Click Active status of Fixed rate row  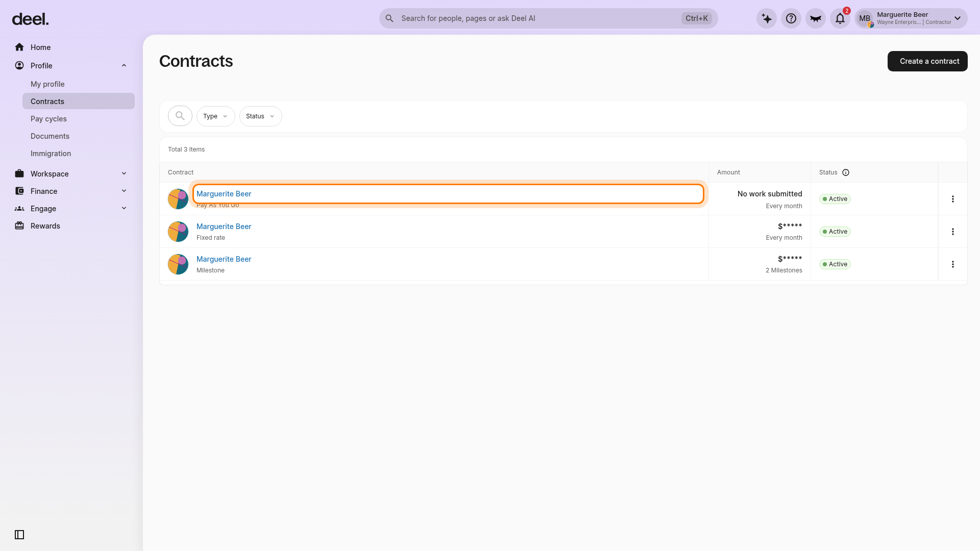[835, 232]
